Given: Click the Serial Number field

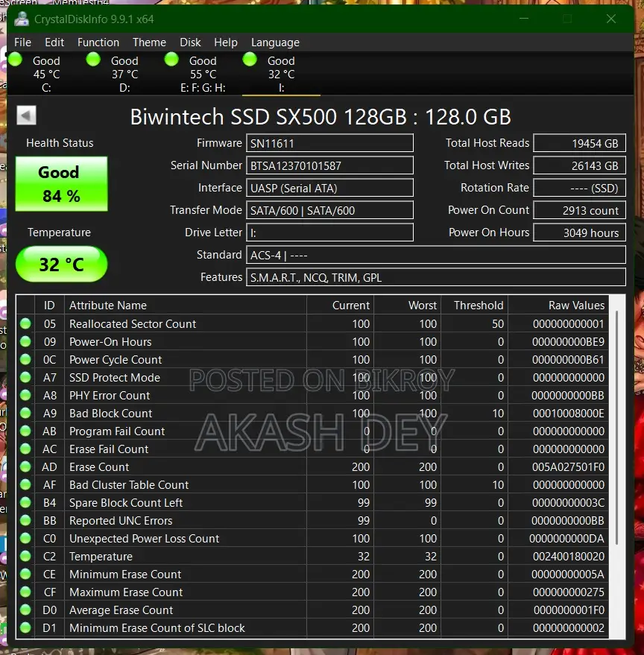Looking at the screenshot, I should tap(329, 165).
